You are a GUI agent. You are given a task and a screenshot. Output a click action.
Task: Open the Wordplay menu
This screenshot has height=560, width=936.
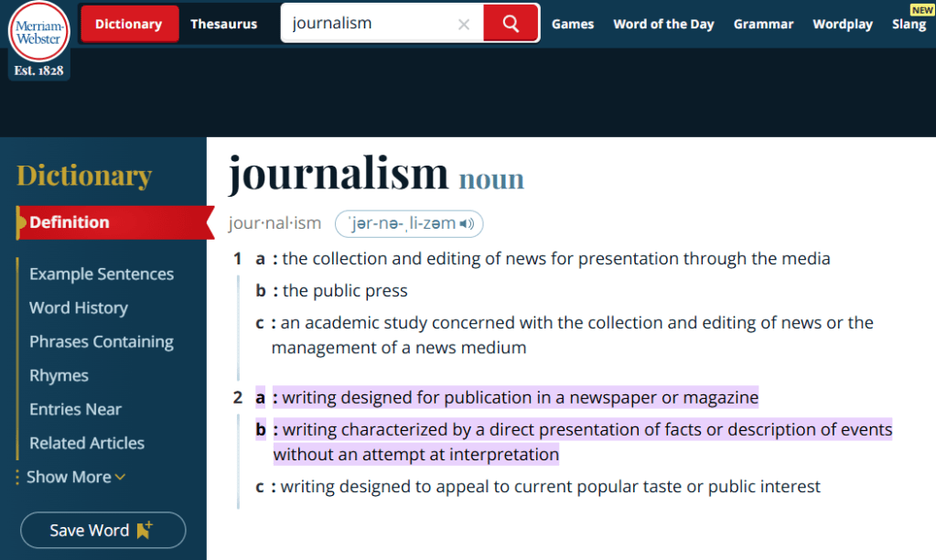(842, 24)
